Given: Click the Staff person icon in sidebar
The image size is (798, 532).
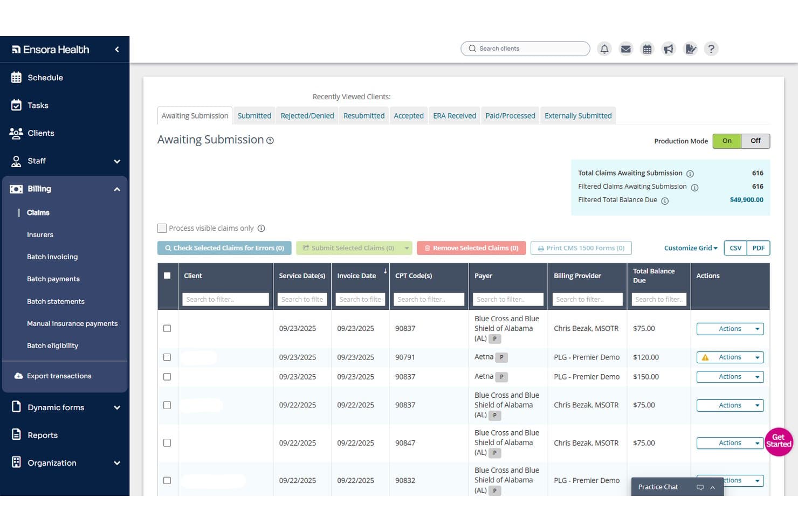Looking at the screenshot, I should click(x=16, y=161).
